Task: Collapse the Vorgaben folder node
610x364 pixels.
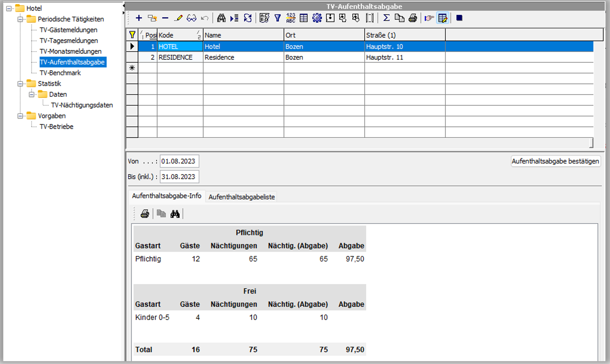Action: [x=20, y=116]
